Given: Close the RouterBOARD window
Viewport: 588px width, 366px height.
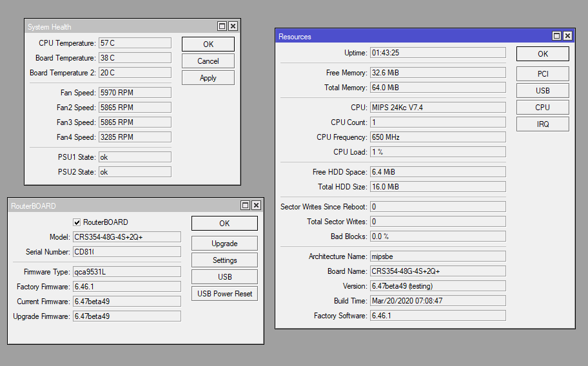Looking at the screenshot, I should click(x=257, y=206).
